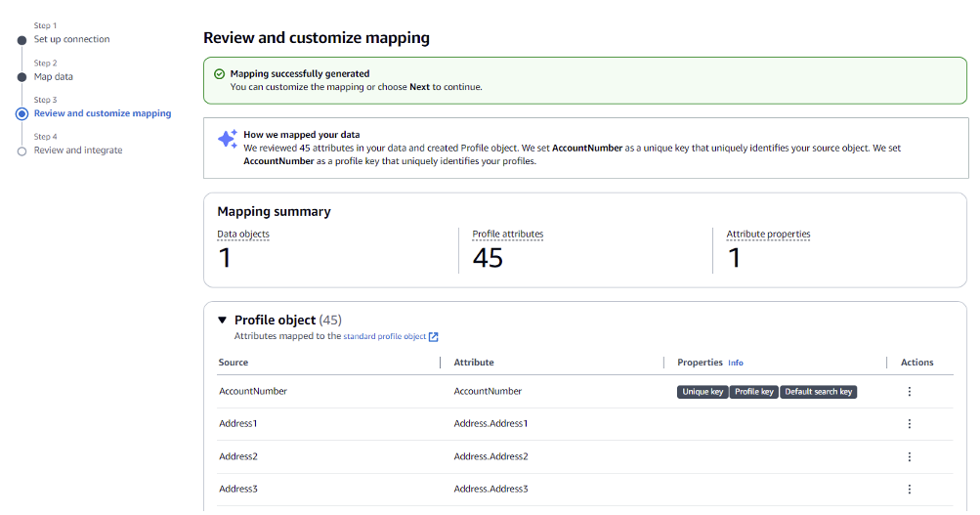Image resolution: width=980 pixels, height=515 pixels.
Task: Click the Profile key badge
Action: tap(754, 392)
